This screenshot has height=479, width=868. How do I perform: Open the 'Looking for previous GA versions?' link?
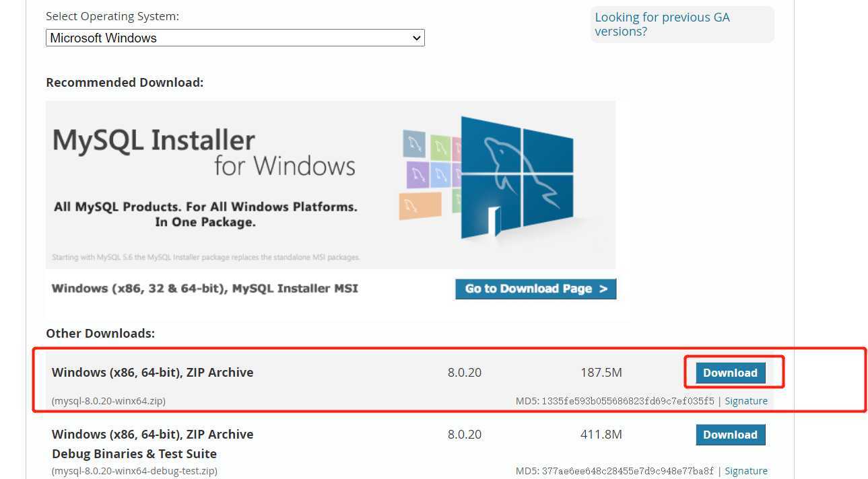point(662,24)
